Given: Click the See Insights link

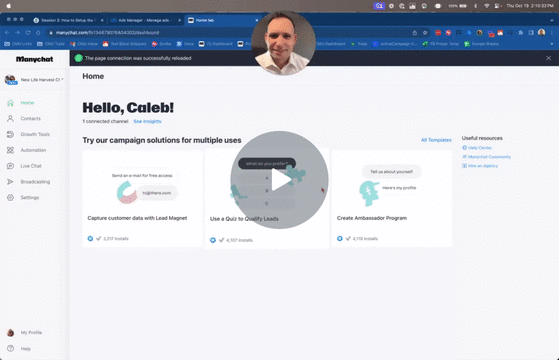Looking at the screenshot, I should click(x=147, y=122).
